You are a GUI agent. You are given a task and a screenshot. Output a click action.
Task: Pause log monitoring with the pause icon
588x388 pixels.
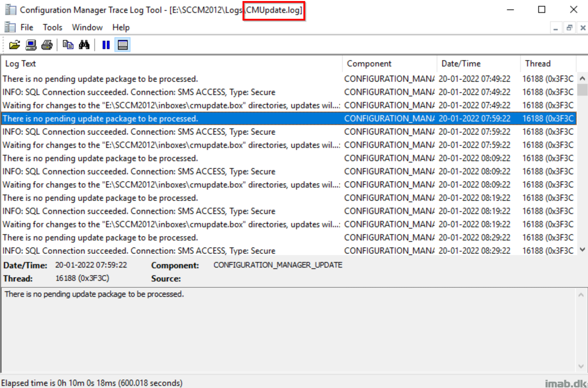coord(106,45)
